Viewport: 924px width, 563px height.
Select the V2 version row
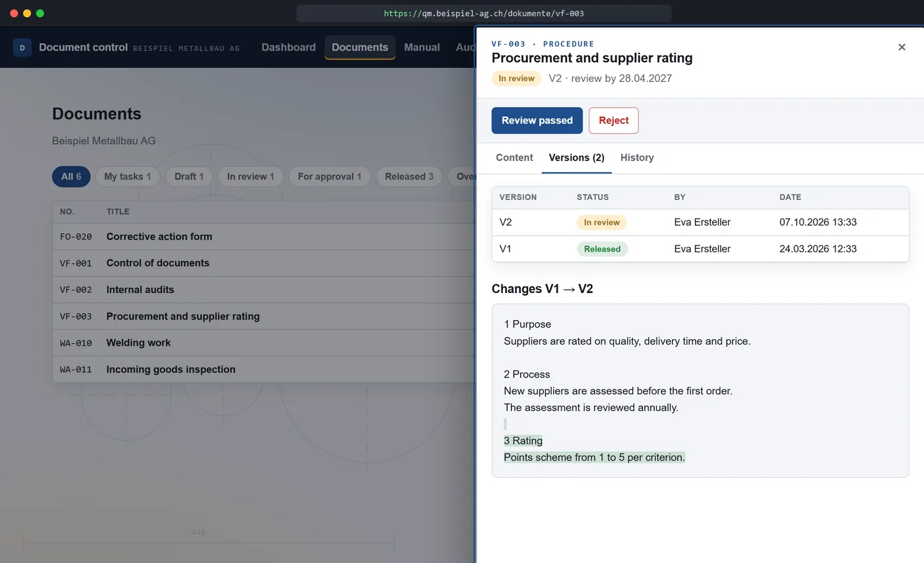700,222
